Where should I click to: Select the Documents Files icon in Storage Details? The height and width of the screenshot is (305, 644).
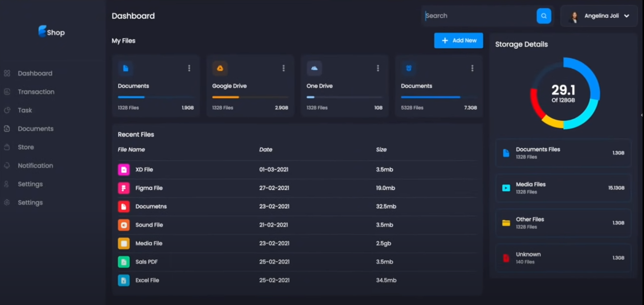[505, 152]
